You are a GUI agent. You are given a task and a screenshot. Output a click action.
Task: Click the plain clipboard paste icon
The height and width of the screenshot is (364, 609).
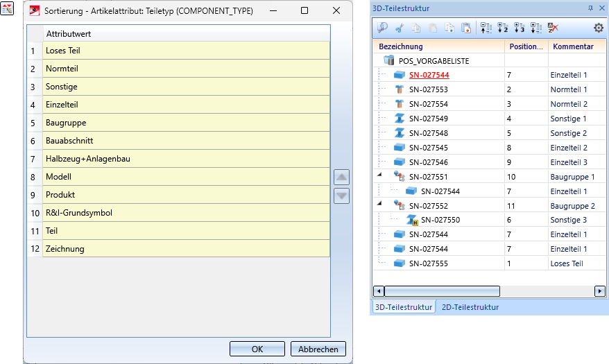click(x=433, y=28)
